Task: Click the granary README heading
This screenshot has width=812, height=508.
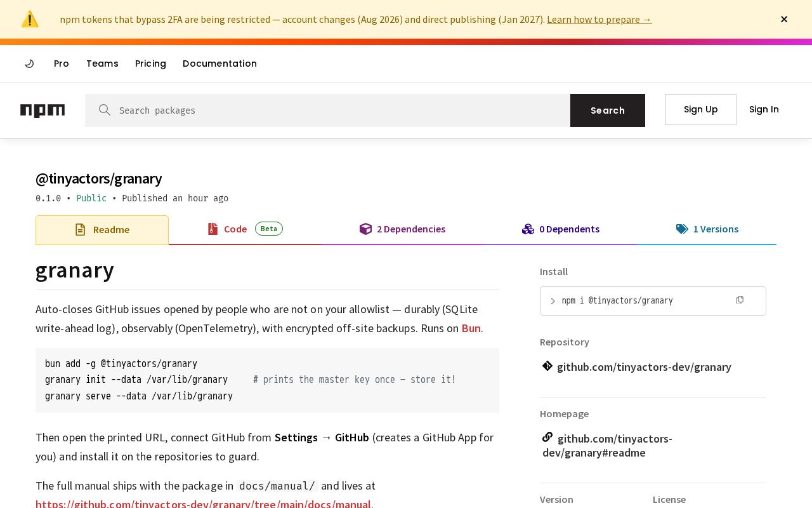Action: pos(75,271)
